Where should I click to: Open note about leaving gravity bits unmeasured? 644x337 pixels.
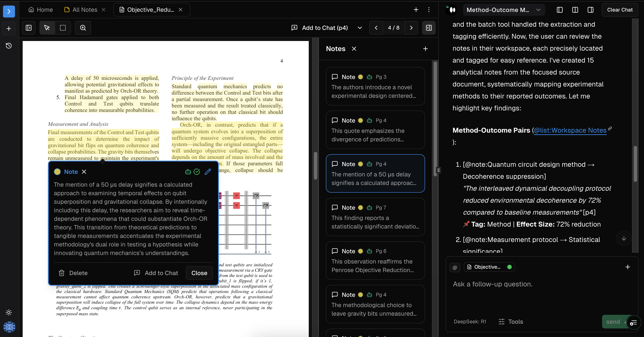375,304
